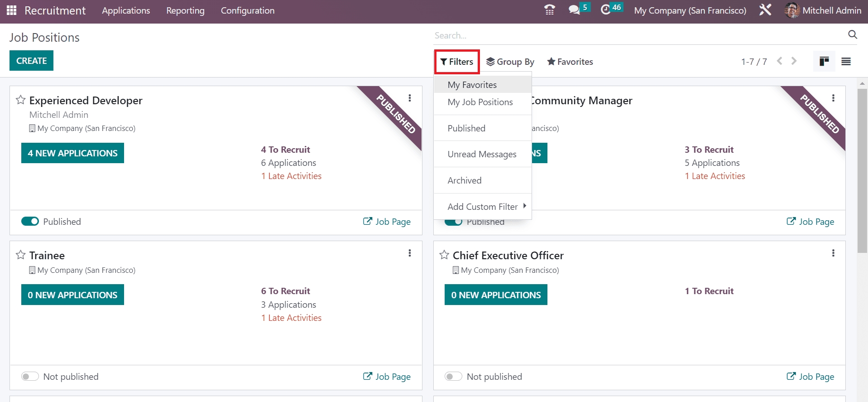The image size is (868, 402).
Task: Open the activities clock icon
Action: tap(605, 10)
